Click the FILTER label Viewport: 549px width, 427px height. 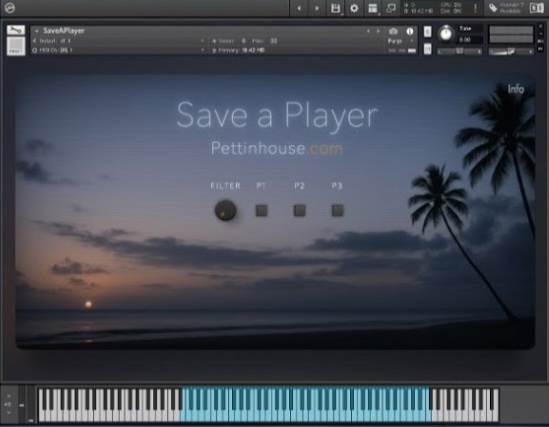(225, 186)
